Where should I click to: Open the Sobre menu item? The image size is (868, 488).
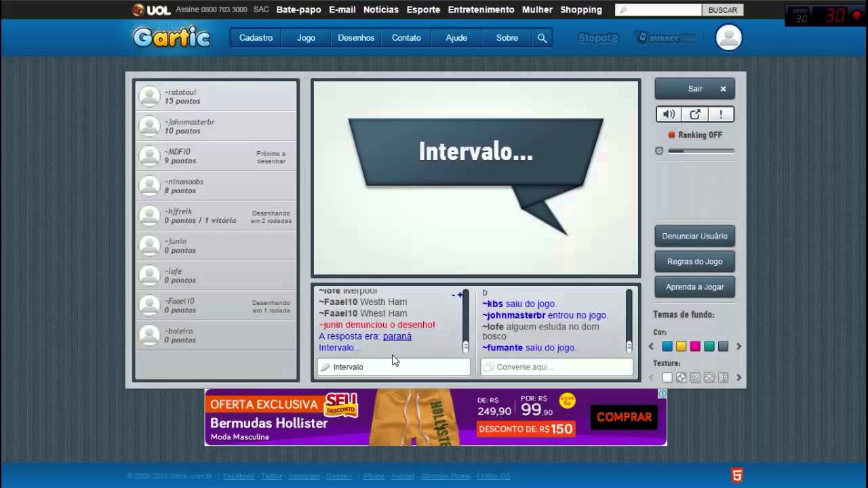(x=507, y=38)
